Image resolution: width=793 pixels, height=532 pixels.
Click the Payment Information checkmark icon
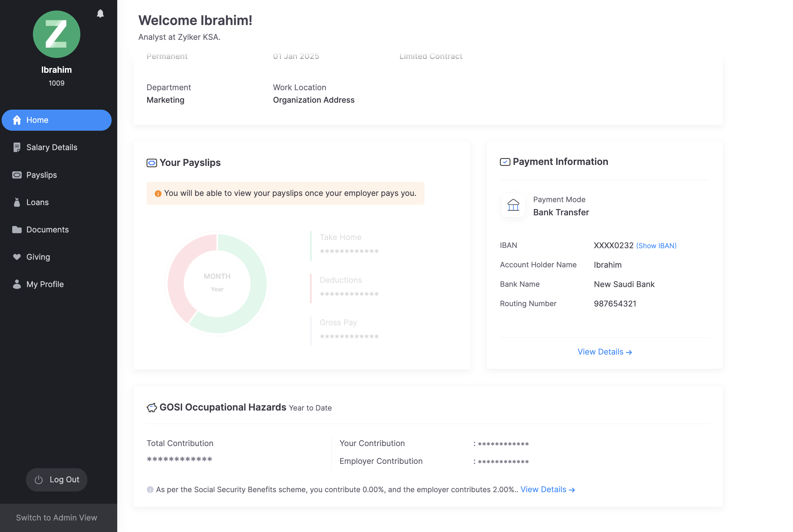point(505,162)
